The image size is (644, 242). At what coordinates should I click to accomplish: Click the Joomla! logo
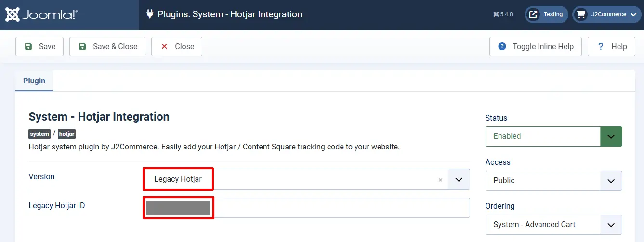pyautogui.click(x=41, y=14)
